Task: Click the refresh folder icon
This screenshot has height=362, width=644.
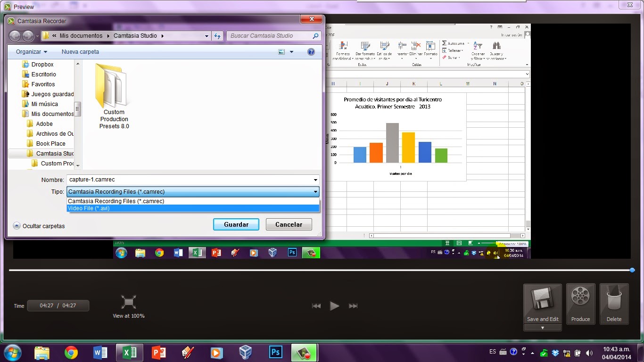Action: 217,36
